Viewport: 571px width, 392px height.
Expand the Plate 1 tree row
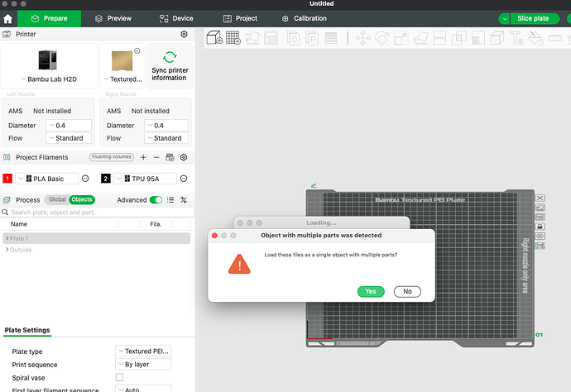[7, 238]
